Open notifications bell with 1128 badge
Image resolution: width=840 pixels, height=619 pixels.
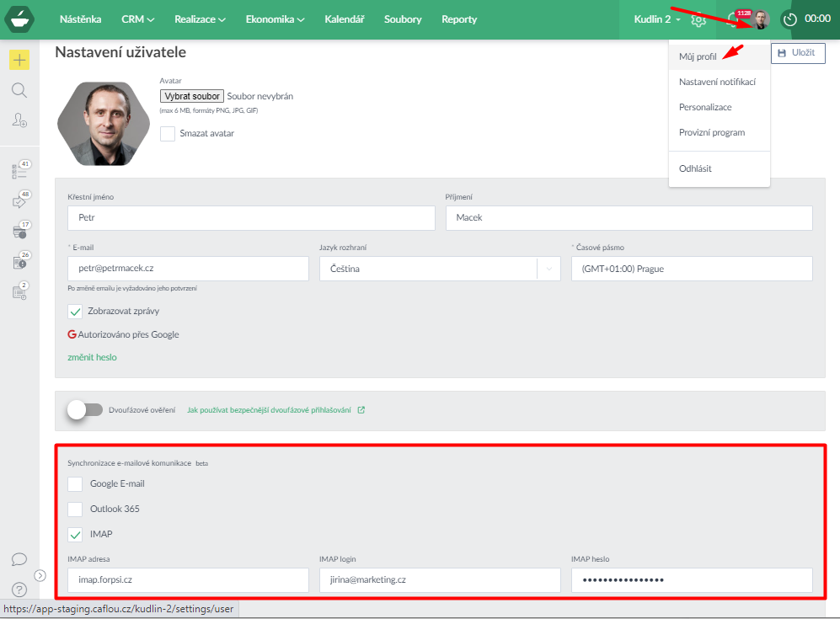click(733, 19)
